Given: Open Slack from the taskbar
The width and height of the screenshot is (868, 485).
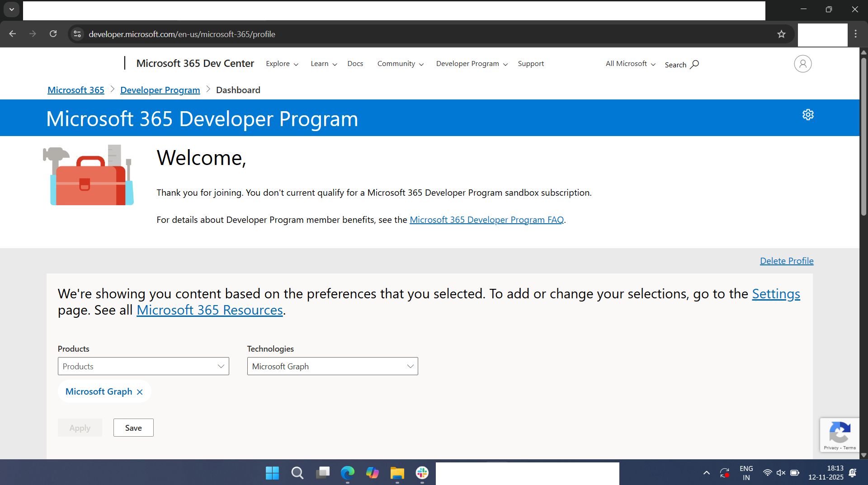Looking at the screenshot, I should tap(422, 473).
